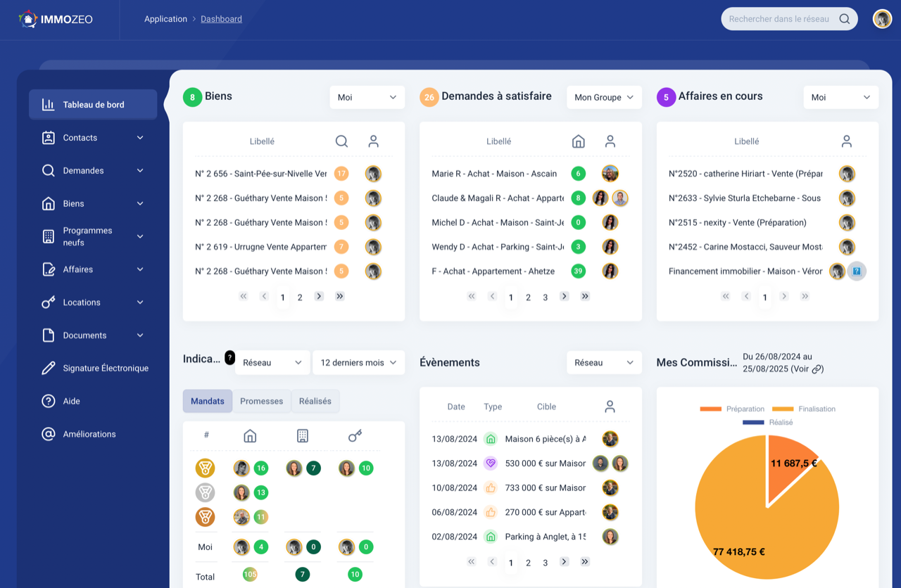Click the purple heart type icon on the 13/08/2024 event
This screenshot has width=901, height=588.
489,463
